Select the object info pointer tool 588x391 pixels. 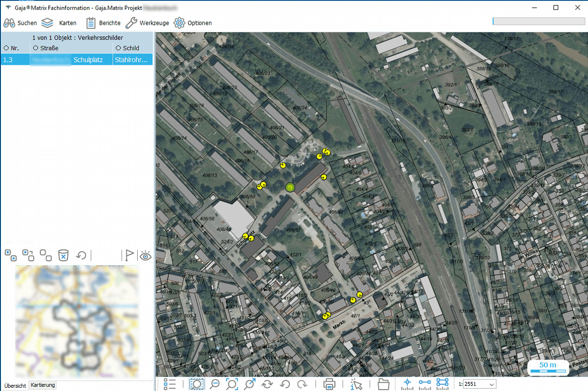point(356,384)
